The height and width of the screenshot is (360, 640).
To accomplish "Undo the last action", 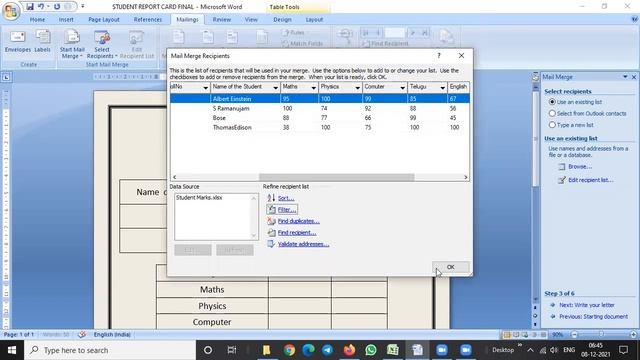I will (41, 7).
